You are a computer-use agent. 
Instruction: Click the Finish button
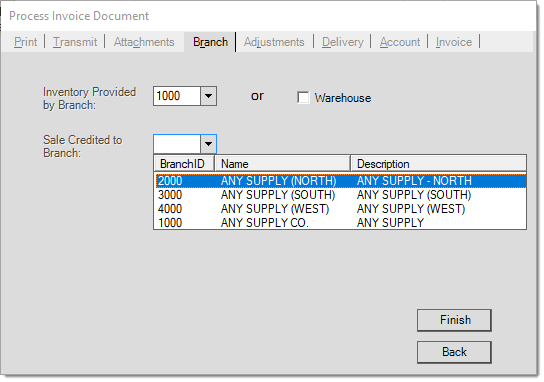coord(454,320)
